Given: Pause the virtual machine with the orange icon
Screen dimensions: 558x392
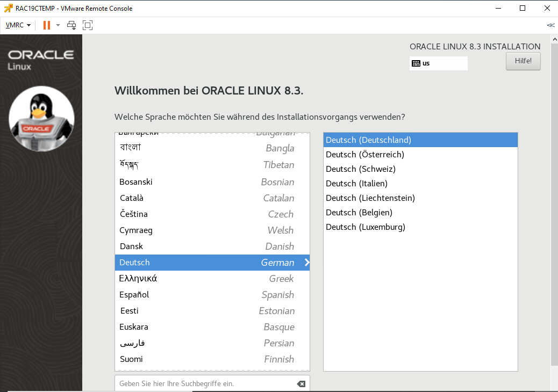Looking at the screenshot, I should [x=47, y=25].
